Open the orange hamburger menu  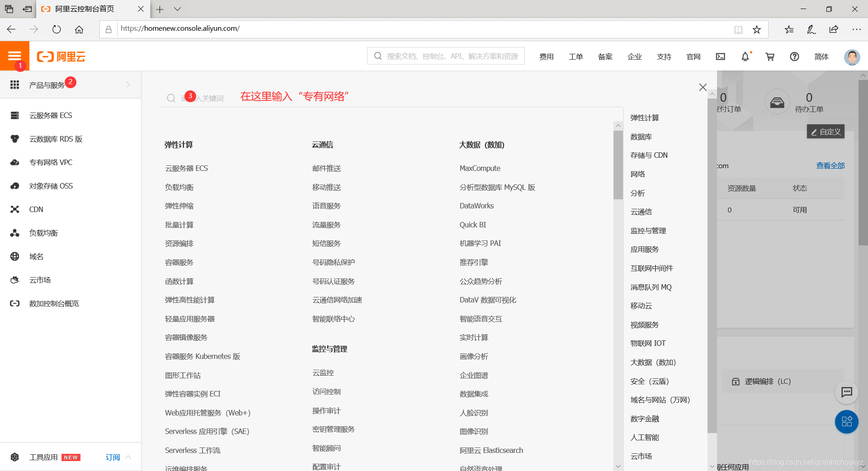point(14,56)
